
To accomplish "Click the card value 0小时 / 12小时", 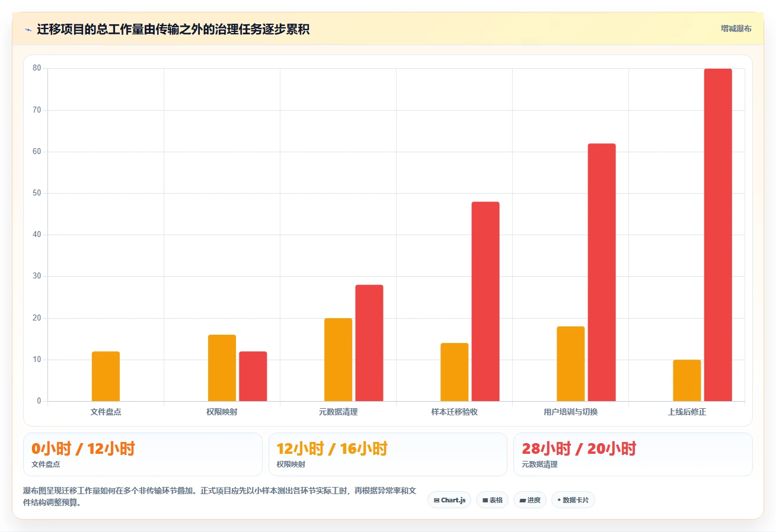I will tap(83, 449).
